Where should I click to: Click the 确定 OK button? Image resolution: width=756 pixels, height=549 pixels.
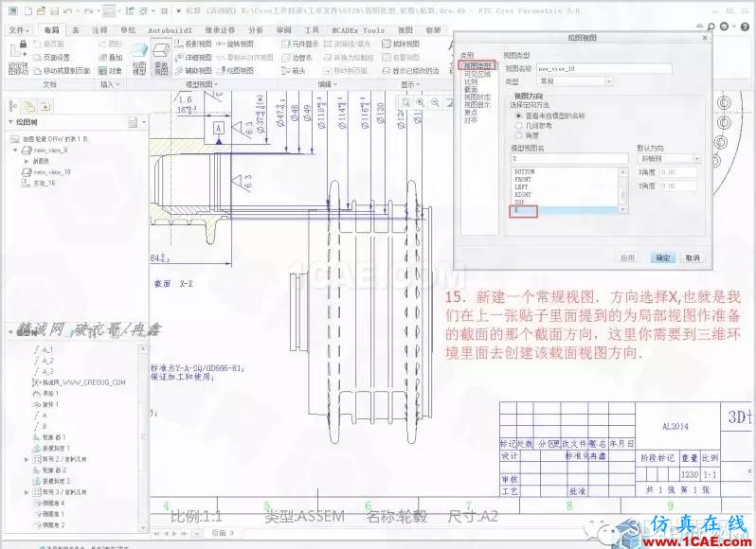663,257
